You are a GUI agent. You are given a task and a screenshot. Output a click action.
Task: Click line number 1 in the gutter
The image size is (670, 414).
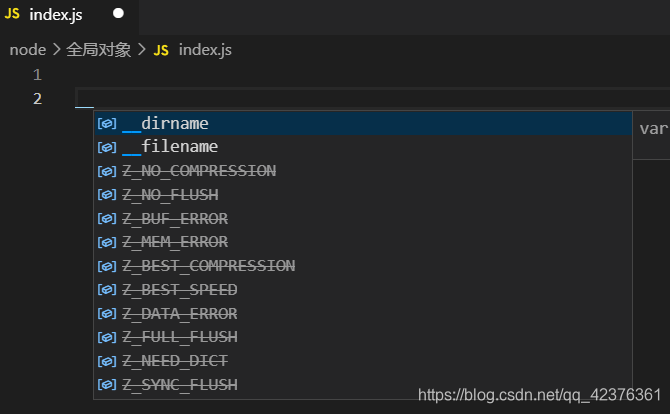38,75
